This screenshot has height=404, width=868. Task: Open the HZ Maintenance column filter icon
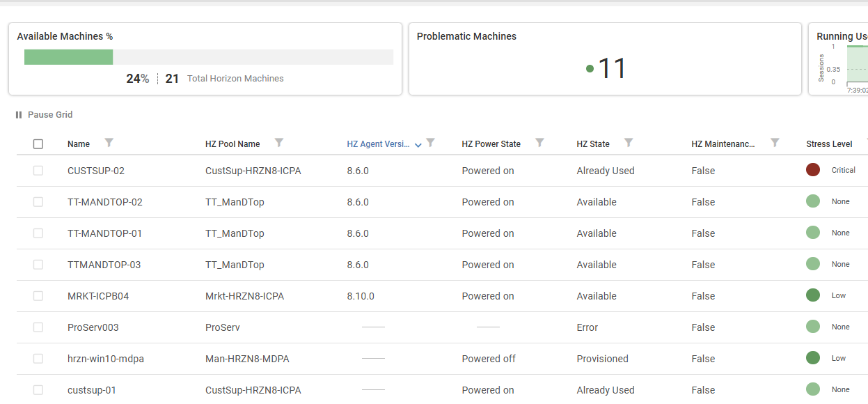click(x=775, y=143)
